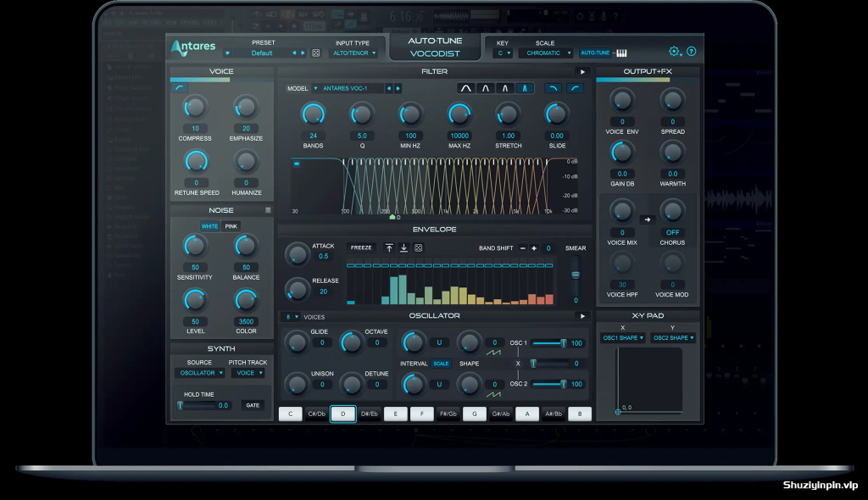Click the Antares logo

click(x=193, y=47)
